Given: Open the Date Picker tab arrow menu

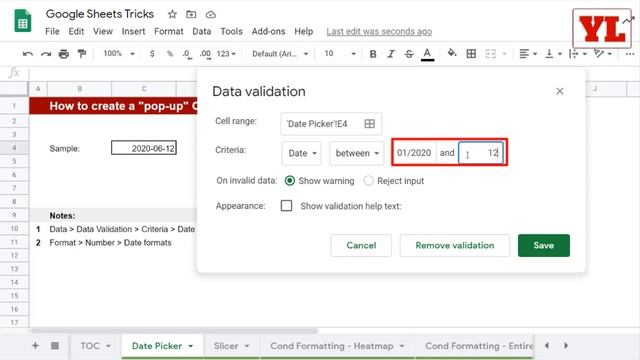Looking at the screenshot, I should [191, 346].
